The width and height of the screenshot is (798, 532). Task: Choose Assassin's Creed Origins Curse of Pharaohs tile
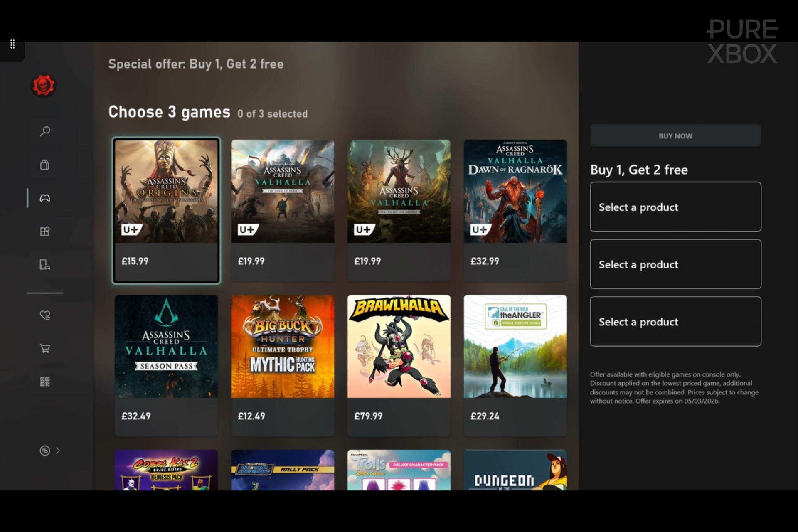166,211
